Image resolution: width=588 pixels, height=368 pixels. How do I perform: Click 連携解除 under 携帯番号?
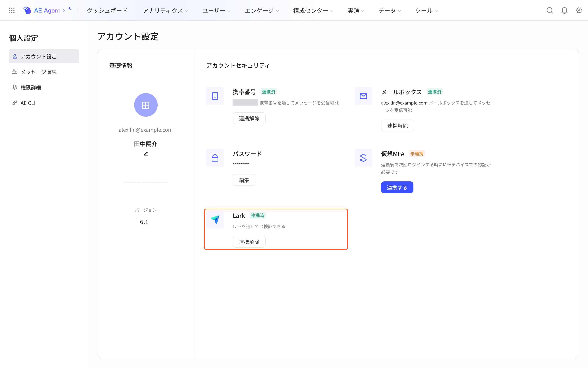tap(249, 118)
